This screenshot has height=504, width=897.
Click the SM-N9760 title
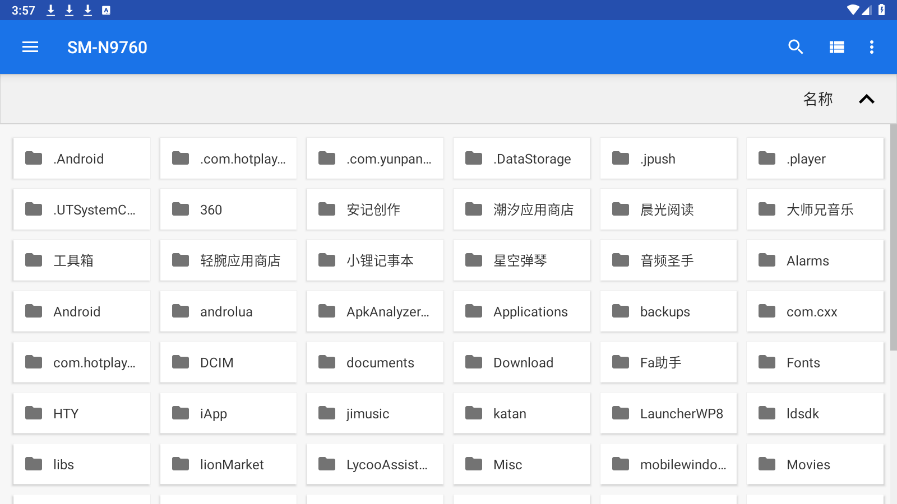(107, 47)
